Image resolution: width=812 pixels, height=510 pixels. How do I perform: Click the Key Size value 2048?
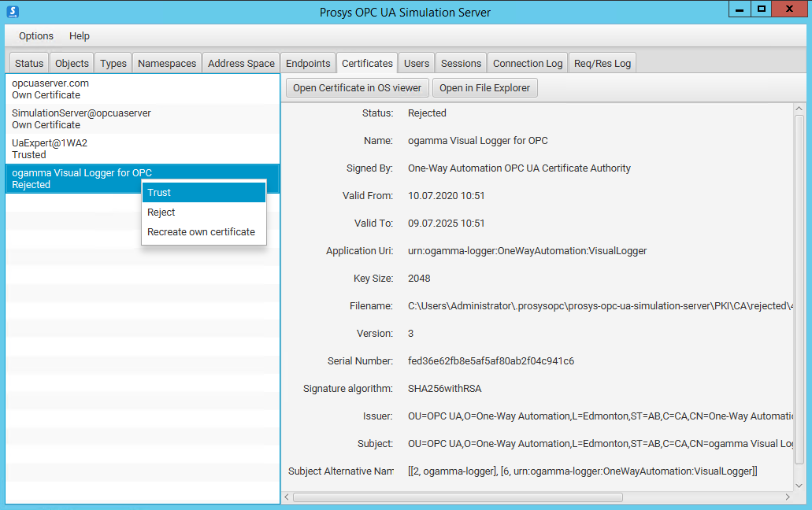[x=419, y=279]
